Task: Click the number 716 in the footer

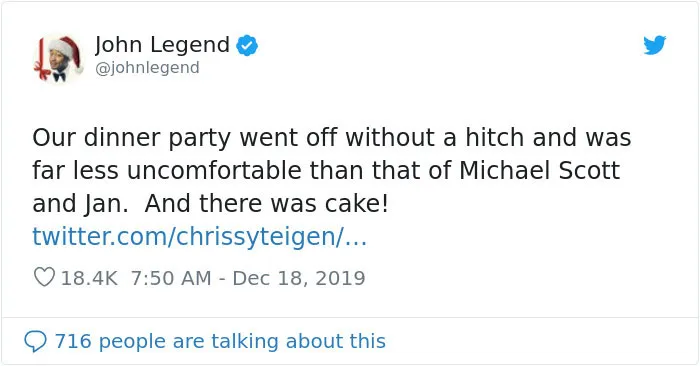Action: coord(73,341)
